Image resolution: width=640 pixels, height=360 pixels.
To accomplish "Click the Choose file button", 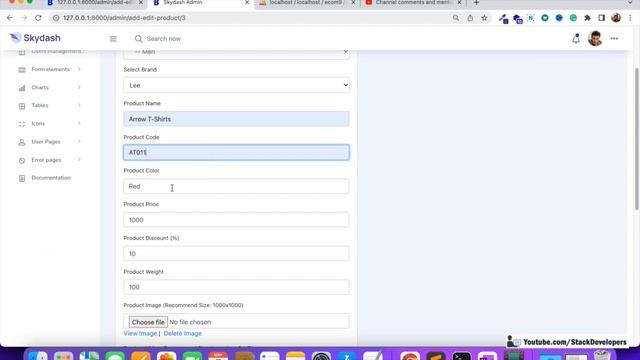I will (x=148, y=322).
